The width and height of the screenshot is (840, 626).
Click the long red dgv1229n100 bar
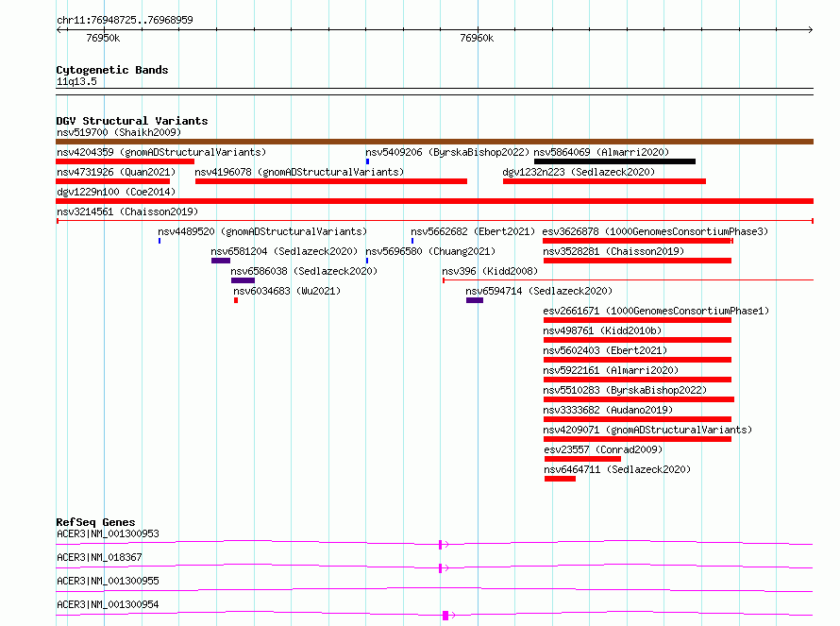434,201
